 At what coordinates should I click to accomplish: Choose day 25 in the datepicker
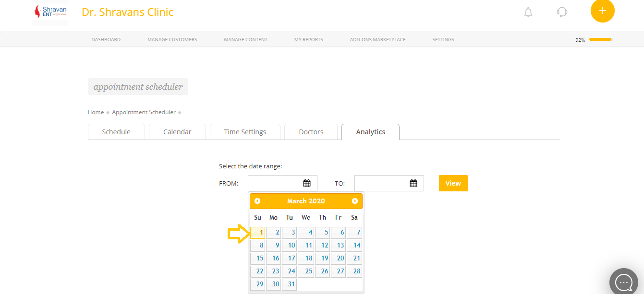click(x=306, y=271)
